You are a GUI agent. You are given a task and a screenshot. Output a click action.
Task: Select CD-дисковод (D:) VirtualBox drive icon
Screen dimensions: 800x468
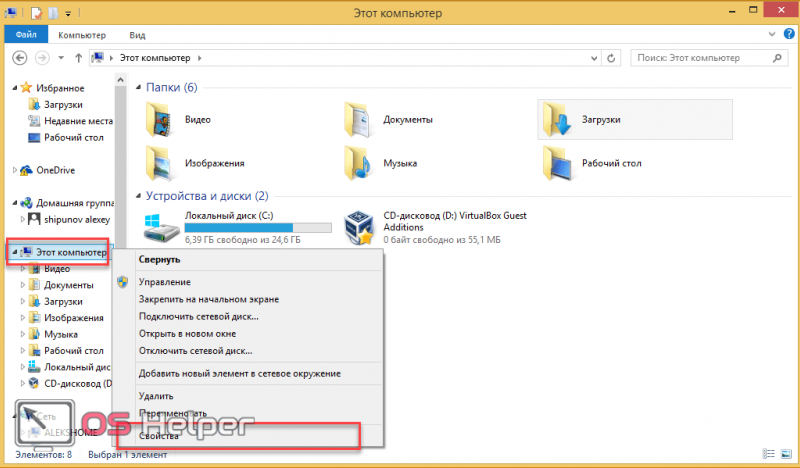359,228
